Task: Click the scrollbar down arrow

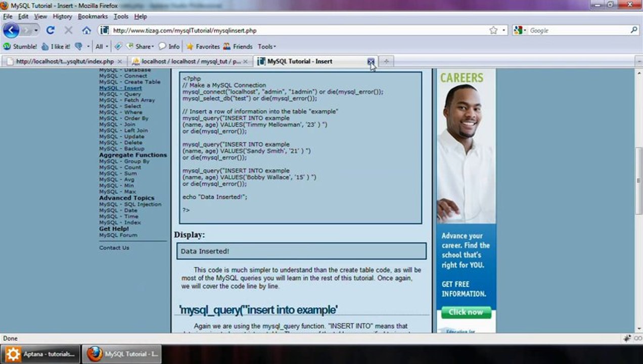Action: [x=638, y=329]
